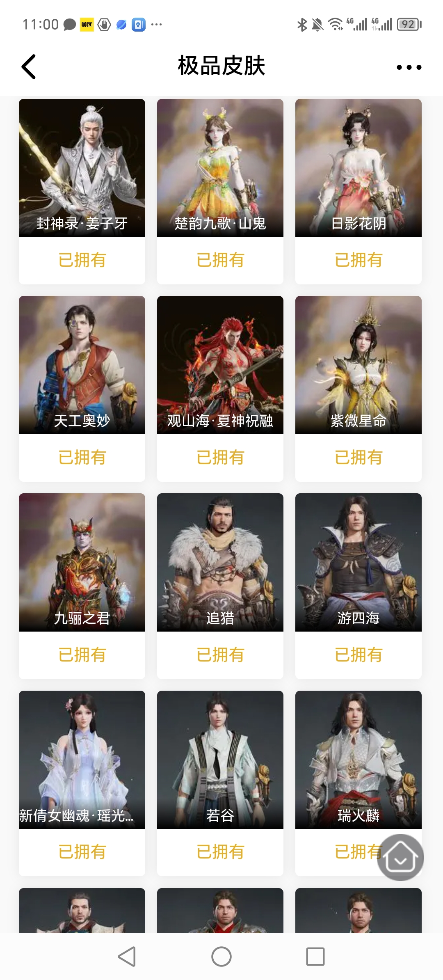Select the 瑞火麟 skin image
This screenshot has height=980, width=443.
coord(359,760)
